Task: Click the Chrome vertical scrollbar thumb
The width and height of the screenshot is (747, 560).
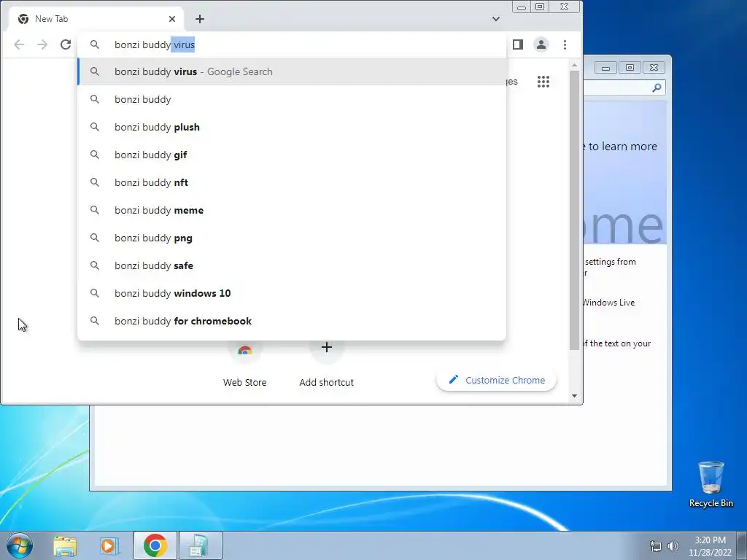Action: 575,209
